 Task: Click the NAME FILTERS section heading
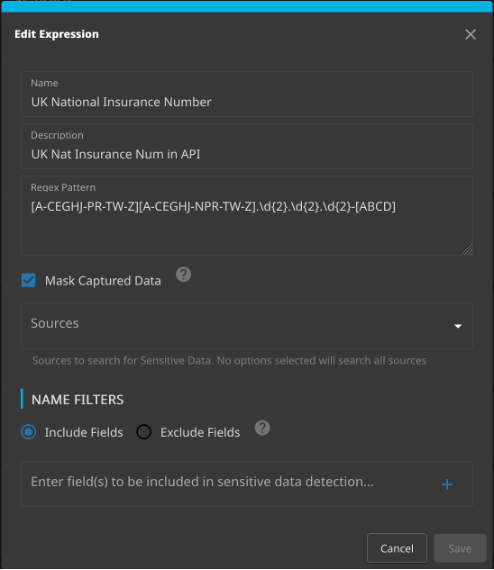tap(77, 400)
